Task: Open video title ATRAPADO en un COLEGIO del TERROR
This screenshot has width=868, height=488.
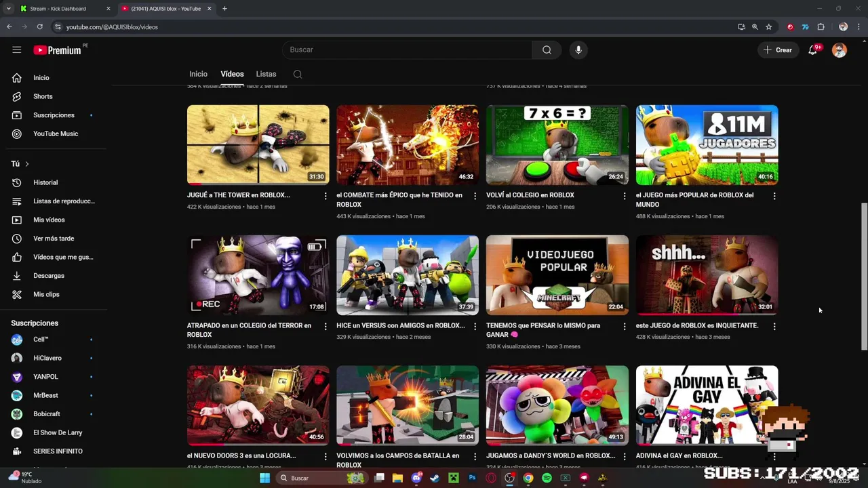Action: point(250,330)
